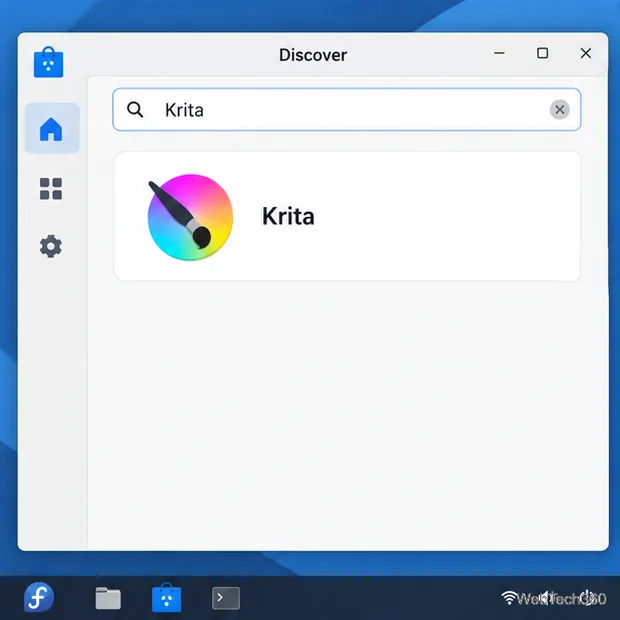Open the app categories grid in sidebar
This screenshot has width=620, height=620.
tap(51, 189)
